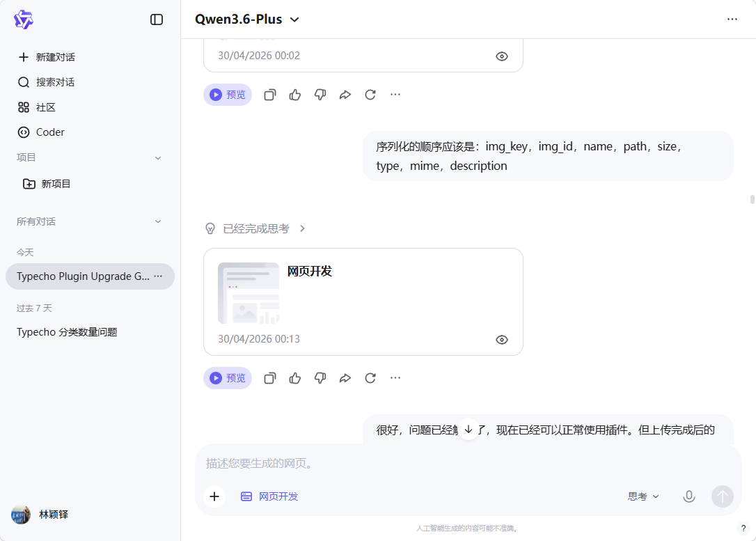Click the Qwen logo icon

click(23, 19)
